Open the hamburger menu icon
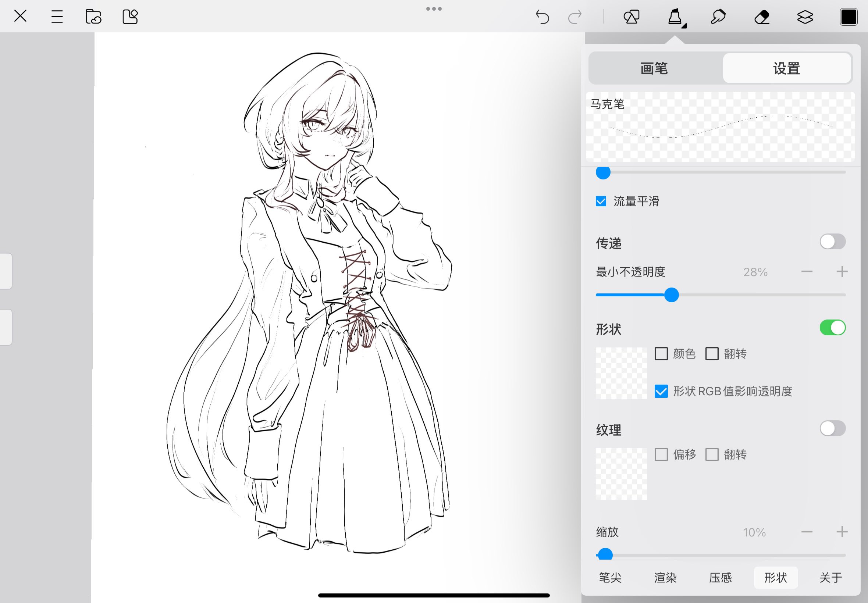Viewport: 868px width, 603px height. (x=57, y=17)
